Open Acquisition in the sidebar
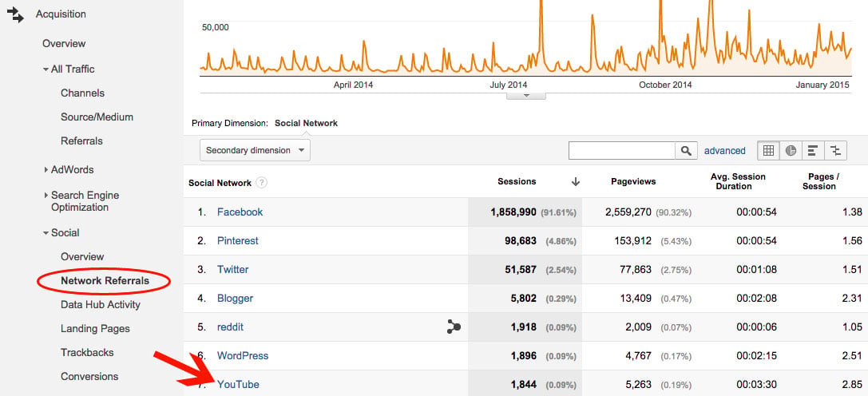 point(61,14)
